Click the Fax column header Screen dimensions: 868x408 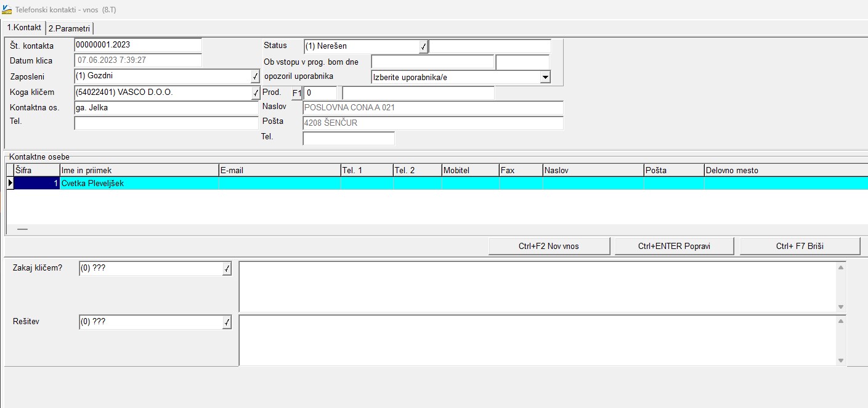click(x=521, y=170)
